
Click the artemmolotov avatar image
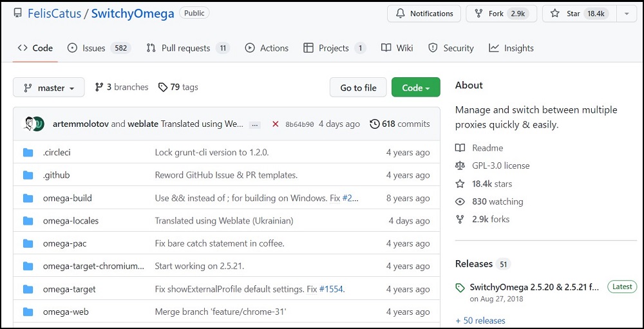click(29, 124)
